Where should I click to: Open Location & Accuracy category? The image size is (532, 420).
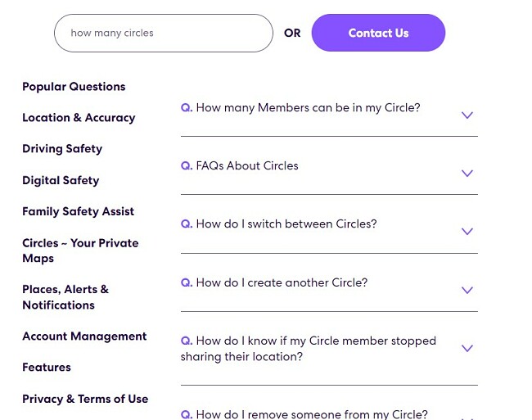tap(79, 118)
